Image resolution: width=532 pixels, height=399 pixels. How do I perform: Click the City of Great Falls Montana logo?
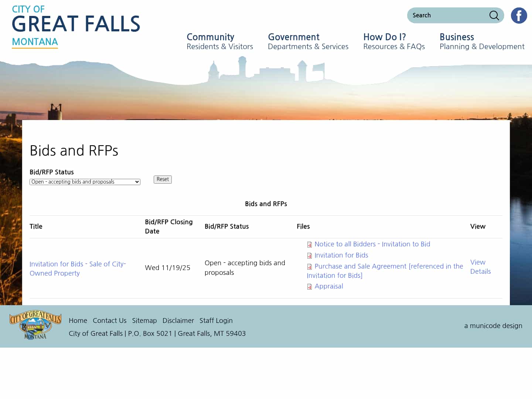(75, 24)
